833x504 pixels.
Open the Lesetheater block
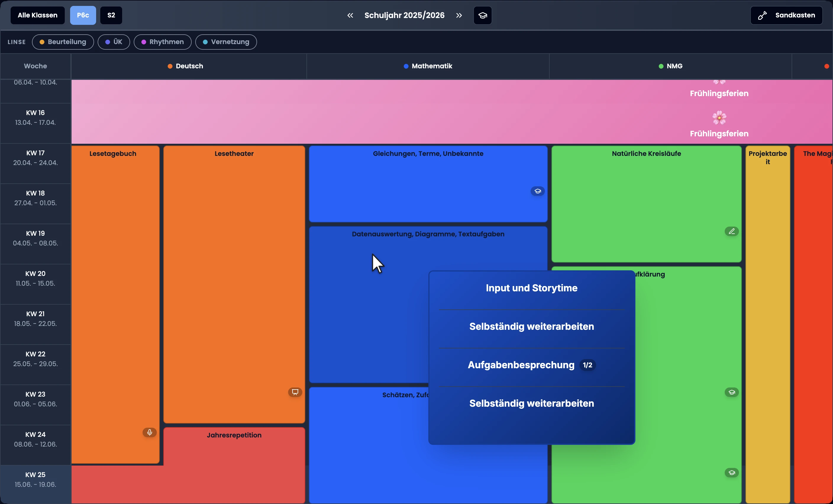coord(234,284)
